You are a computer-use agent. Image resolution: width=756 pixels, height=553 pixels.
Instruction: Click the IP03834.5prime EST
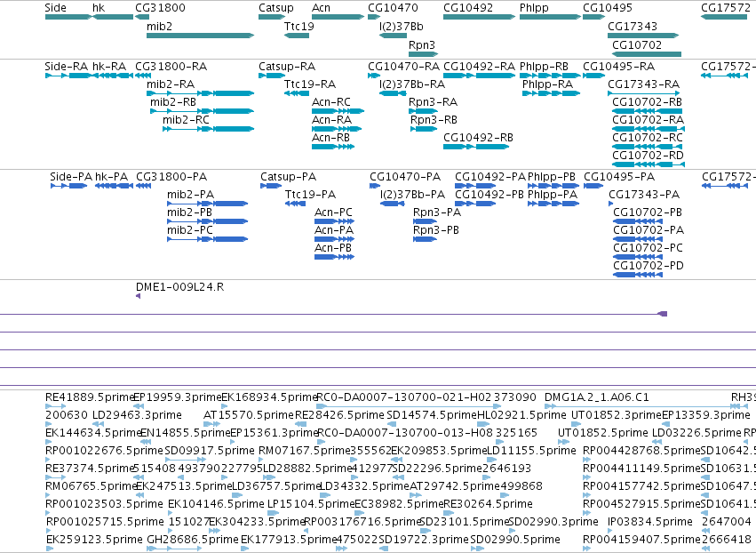coord(610,531)
